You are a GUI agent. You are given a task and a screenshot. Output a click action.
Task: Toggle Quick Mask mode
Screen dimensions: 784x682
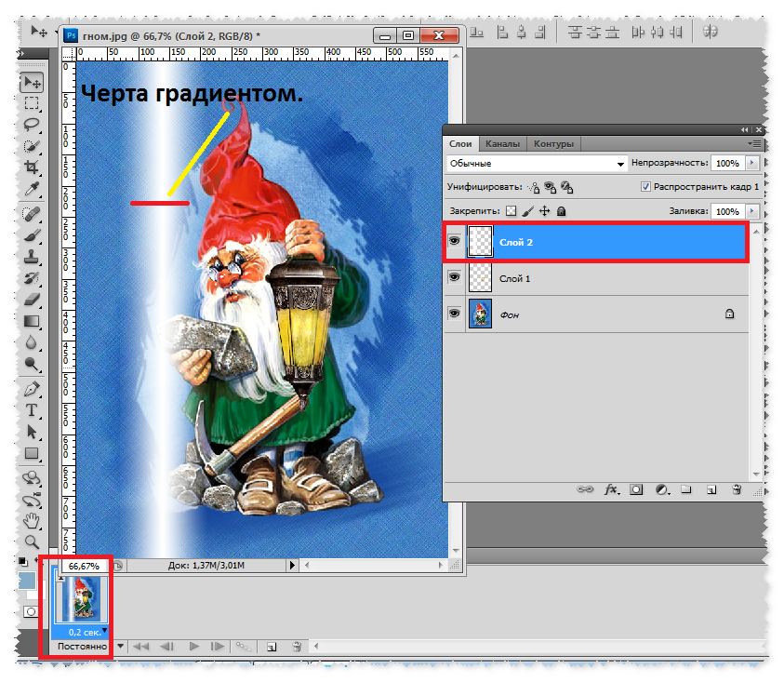point(31,611)
